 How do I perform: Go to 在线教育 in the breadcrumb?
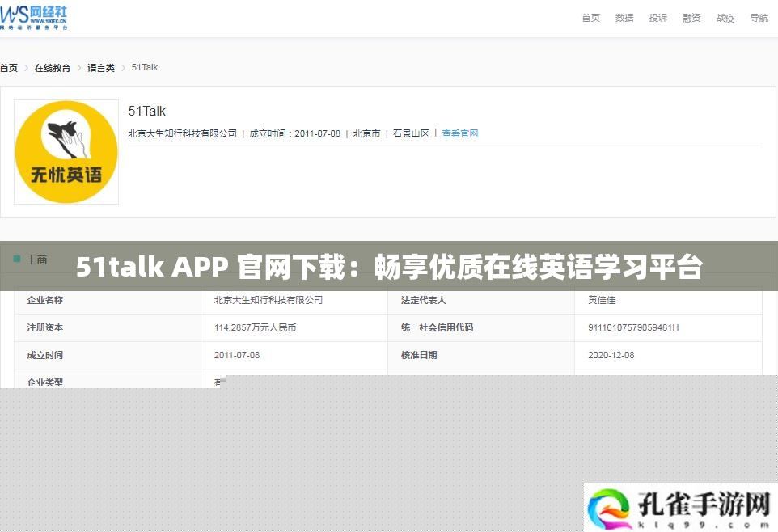[x=52, y=67]
